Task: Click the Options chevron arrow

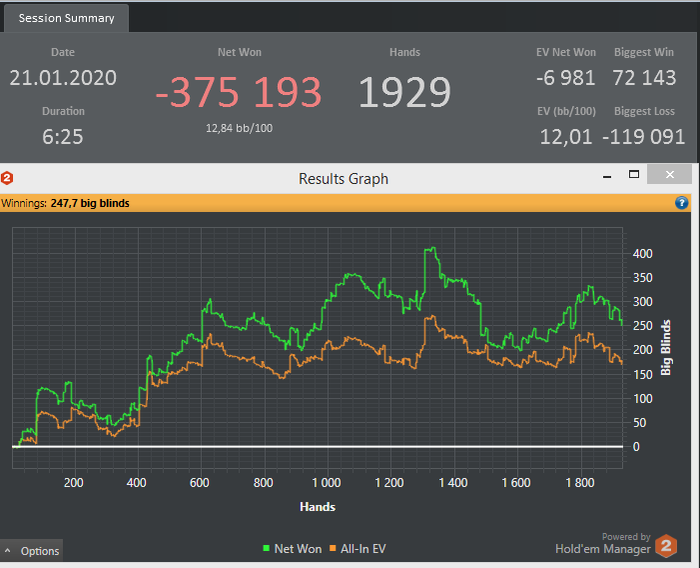Action: [x=8, y=551]
